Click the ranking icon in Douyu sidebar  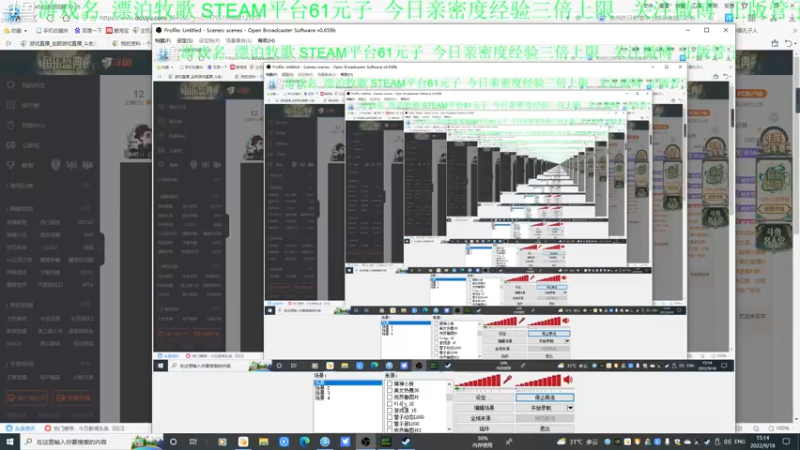[11, 105]
